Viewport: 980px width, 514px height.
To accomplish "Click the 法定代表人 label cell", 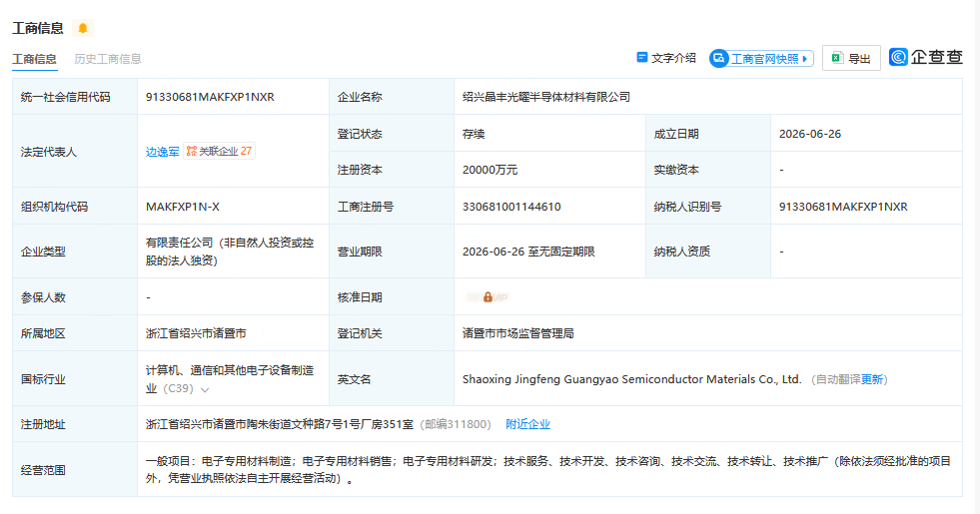I will [x=75, y=151].
